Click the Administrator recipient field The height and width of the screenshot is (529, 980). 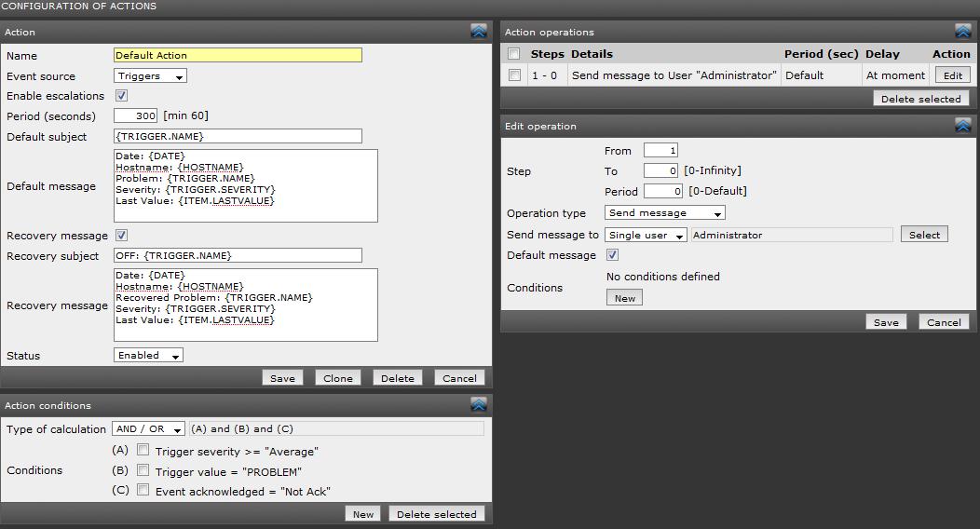[x=792, y=235]
